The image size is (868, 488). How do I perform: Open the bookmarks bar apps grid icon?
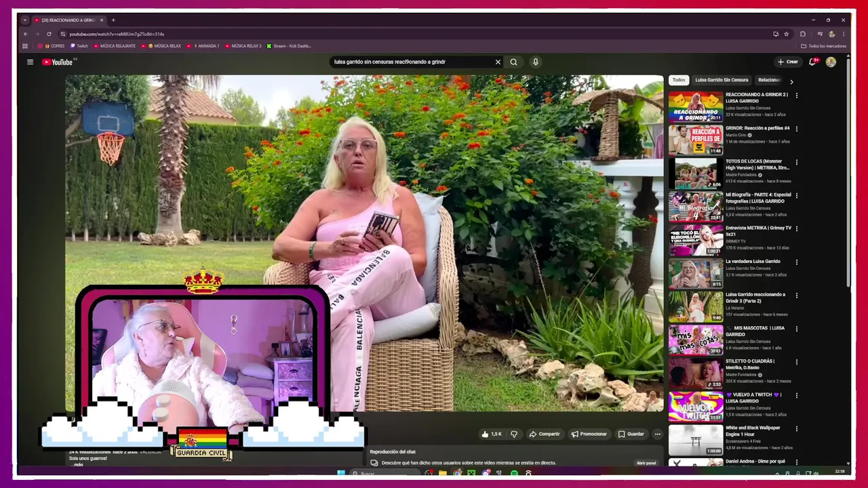[x=25, y=46]
